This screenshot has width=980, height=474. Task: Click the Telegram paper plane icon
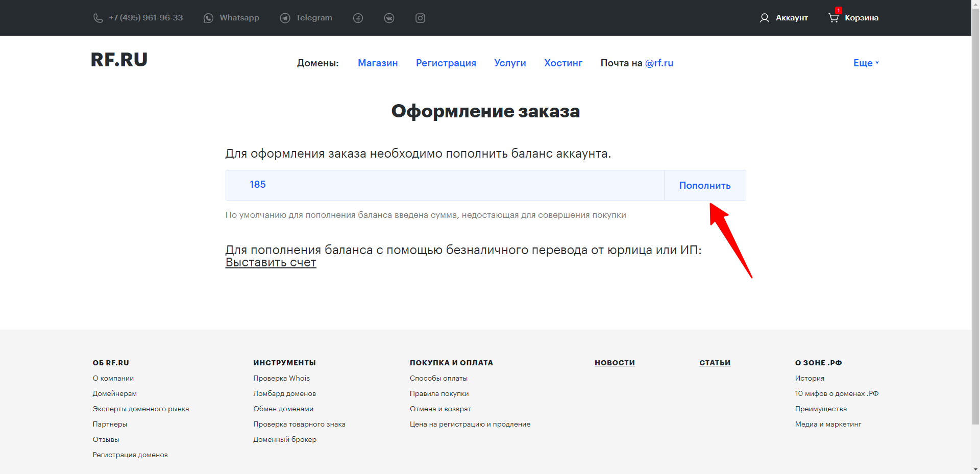[285, 18]
